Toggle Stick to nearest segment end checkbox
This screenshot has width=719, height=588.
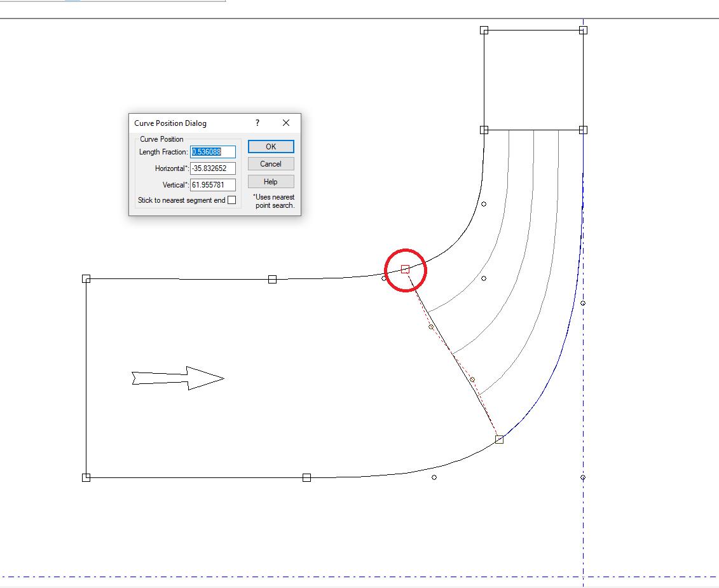click(232, 200)
